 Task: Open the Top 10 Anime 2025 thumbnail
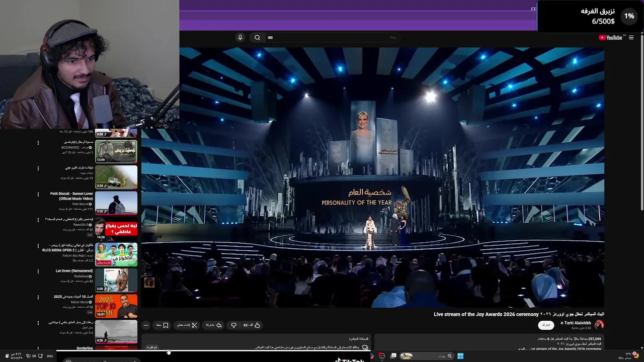coord(116,306)
